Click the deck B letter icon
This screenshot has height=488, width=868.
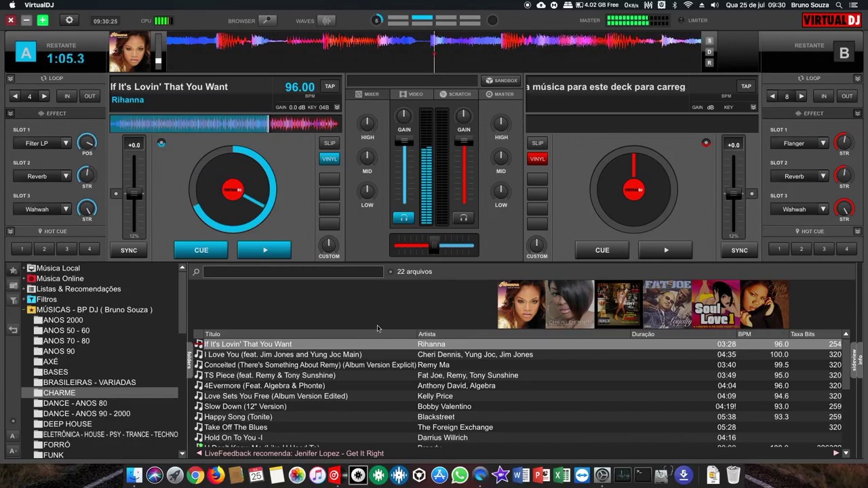[x=844, y=54]
